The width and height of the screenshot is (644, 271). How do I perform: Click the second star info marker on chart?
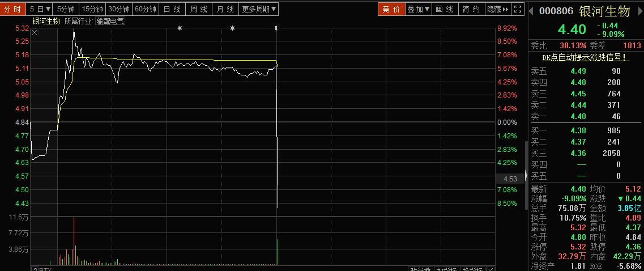232,28
